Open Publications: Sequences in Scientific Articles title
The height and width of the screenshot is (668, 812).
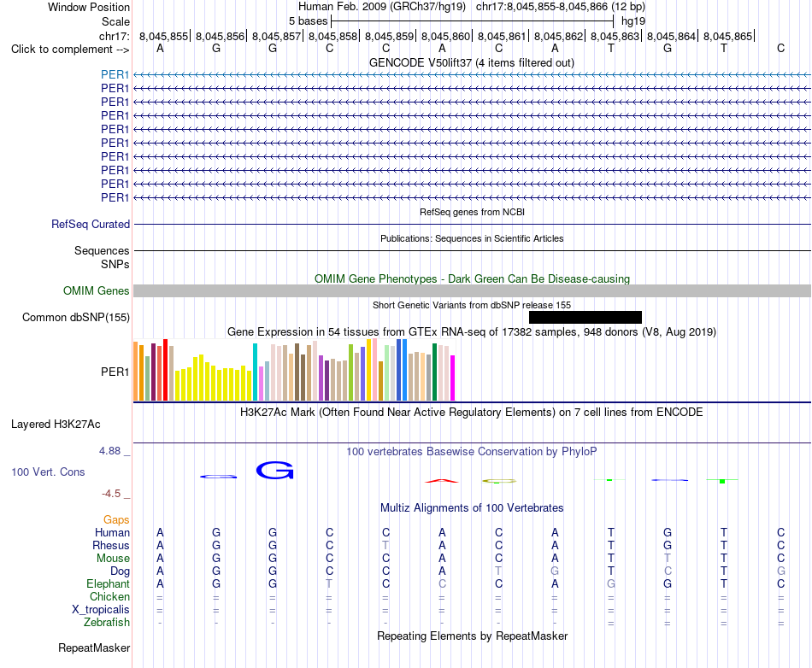coord(472,238)
